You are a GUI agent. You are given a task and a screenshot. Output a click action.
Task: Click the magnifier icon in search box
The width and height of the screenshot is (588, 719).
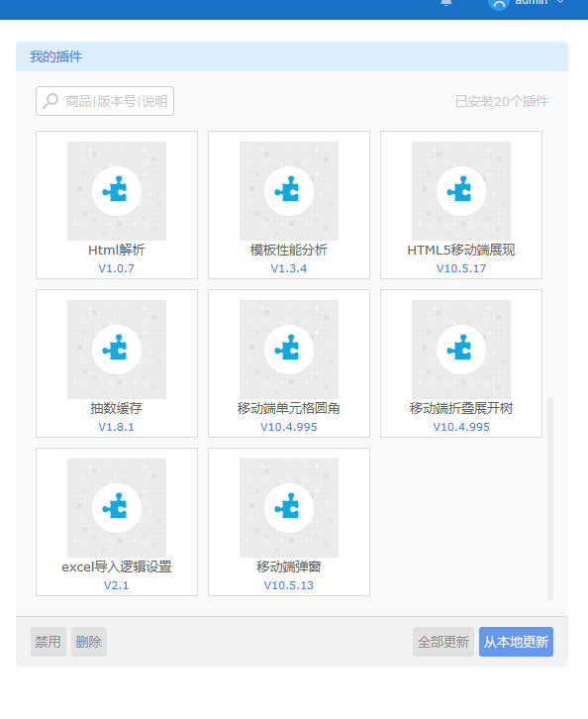tap(50, 101)
